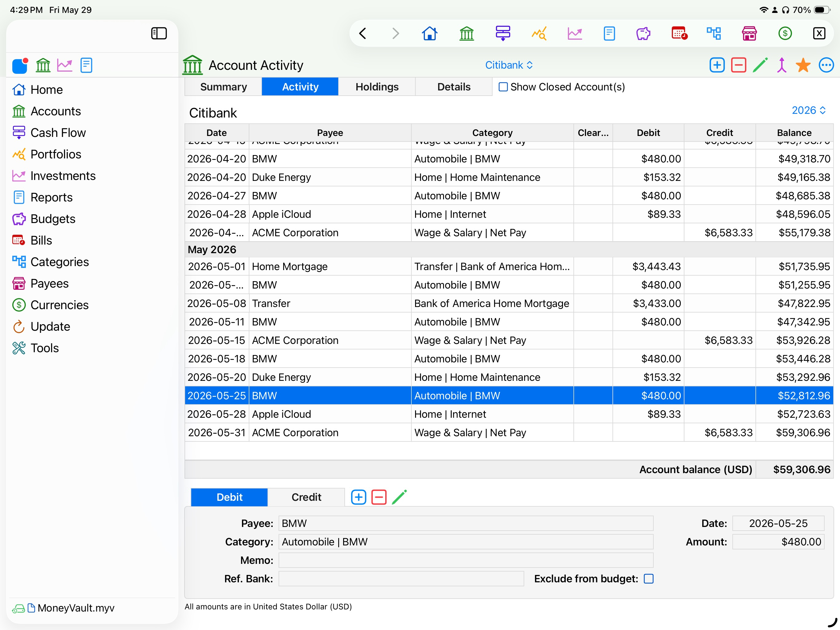Screen dimensions: 840x630
Task: Switch to the Activity tab
Action: tap(300, 87)
